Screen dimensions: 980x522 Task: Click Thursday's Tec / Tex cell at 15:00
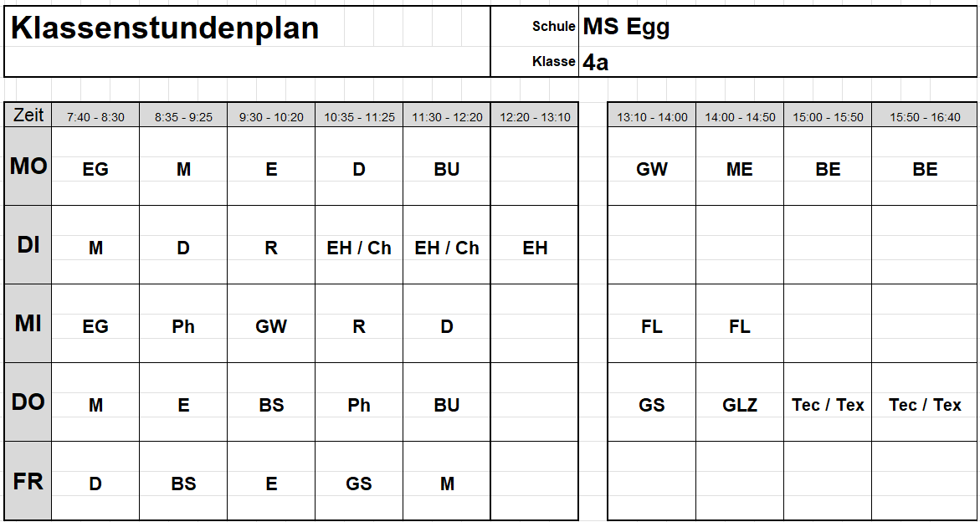(828, 402)
